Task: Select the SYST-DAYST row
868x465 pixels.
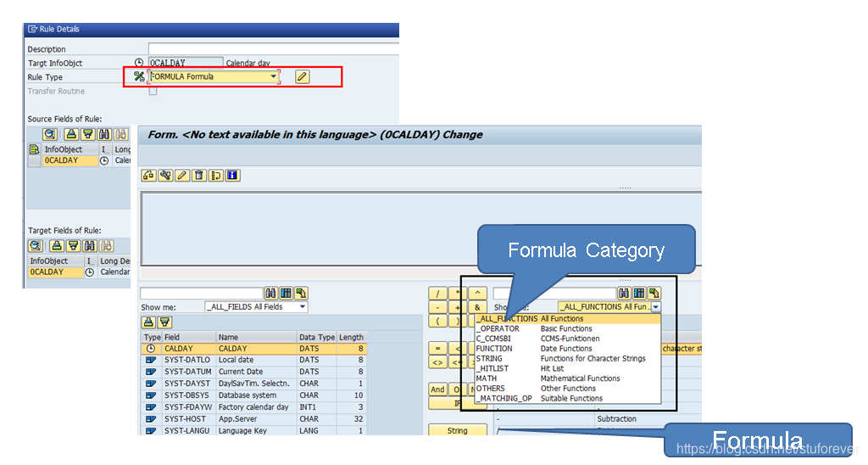Action: pos(253,384)
